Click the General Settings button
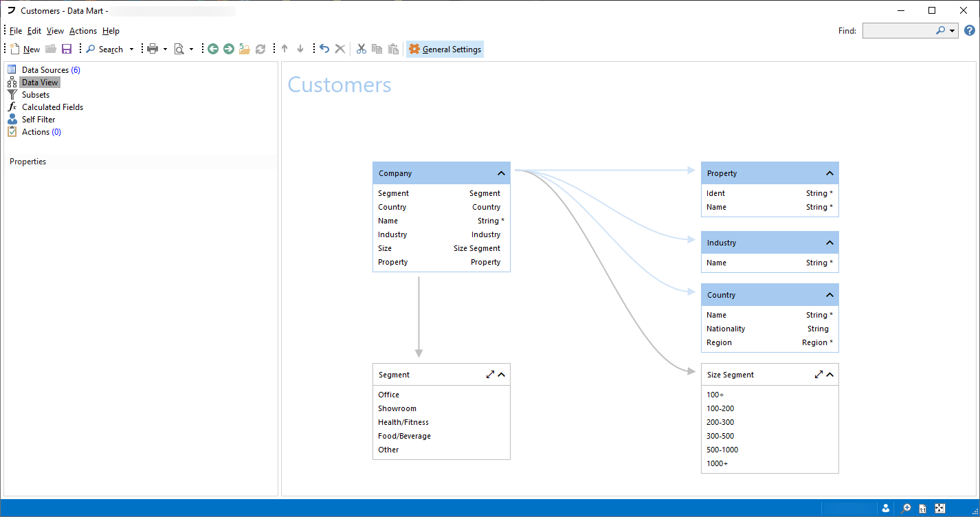Image resolution: width=980 pixels, height=517 pixels. tap(445, 49)
